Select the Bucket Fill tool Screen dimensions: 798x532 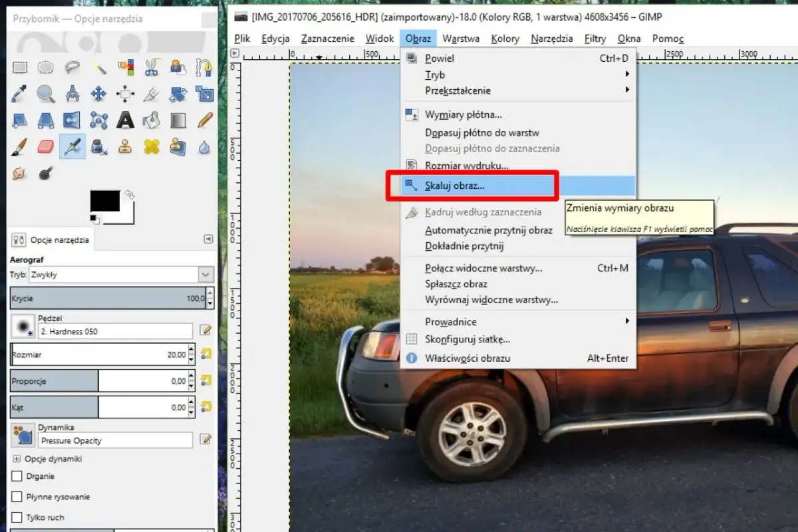point(151,120)
